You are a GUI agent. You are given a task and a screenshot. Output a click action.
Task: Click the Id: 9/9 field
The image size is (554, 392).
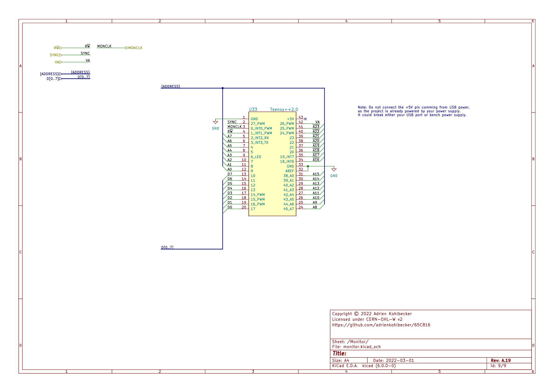point(498,366)
